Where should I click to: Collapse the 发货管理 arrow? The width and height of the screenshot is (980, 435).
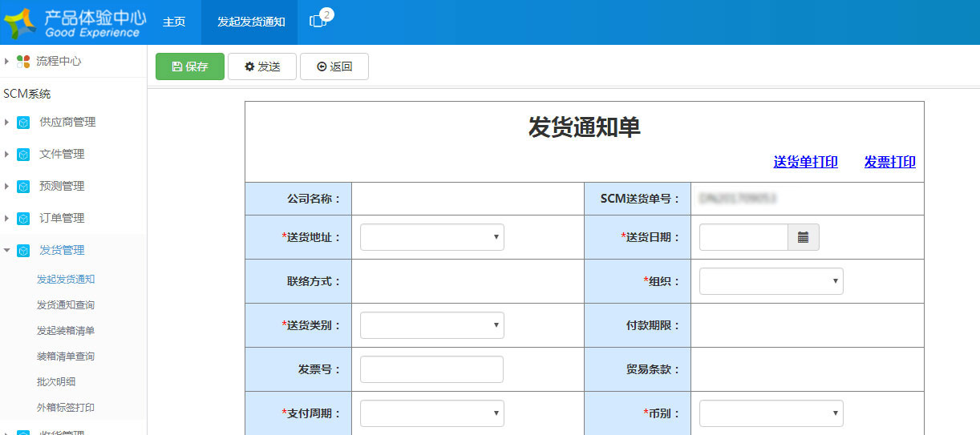coord(6,250)
